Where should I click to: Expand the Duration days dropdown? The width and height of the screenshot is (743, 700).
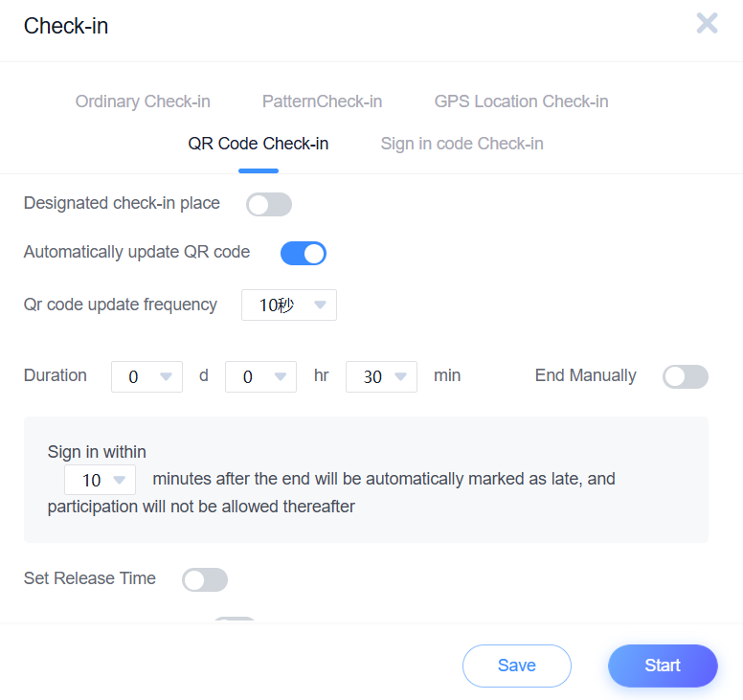click(x=146, y=376)
